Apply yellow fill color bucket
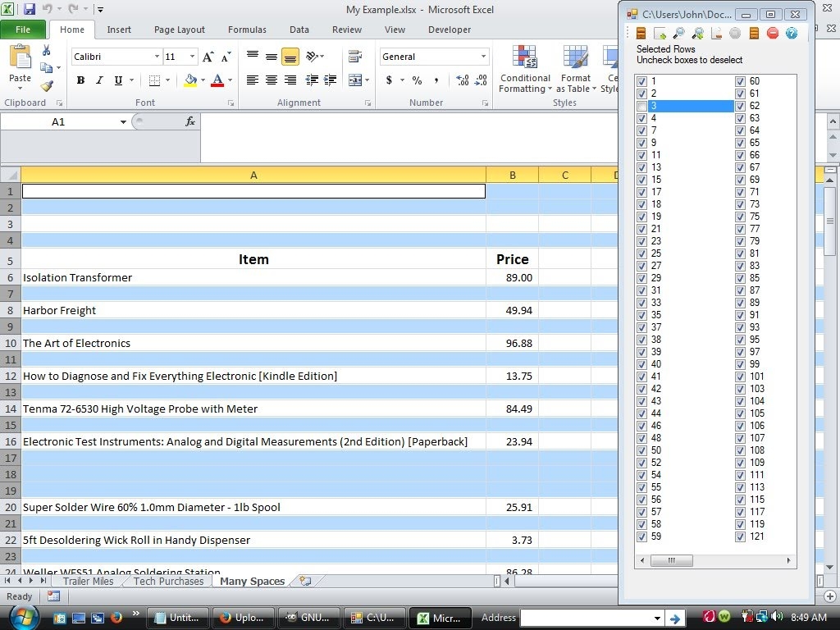Viewport: 840px width, 630px height. pos(190,80)
